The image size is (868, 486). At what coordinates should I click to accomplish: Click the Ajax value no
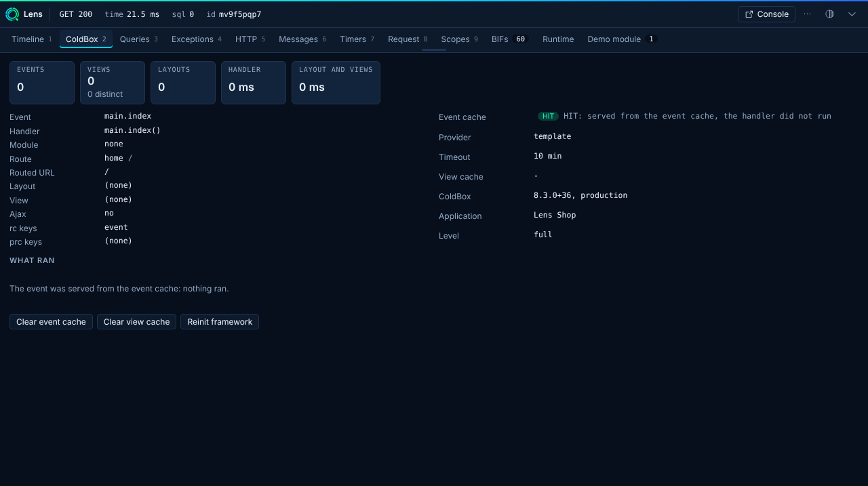[109, 213]
